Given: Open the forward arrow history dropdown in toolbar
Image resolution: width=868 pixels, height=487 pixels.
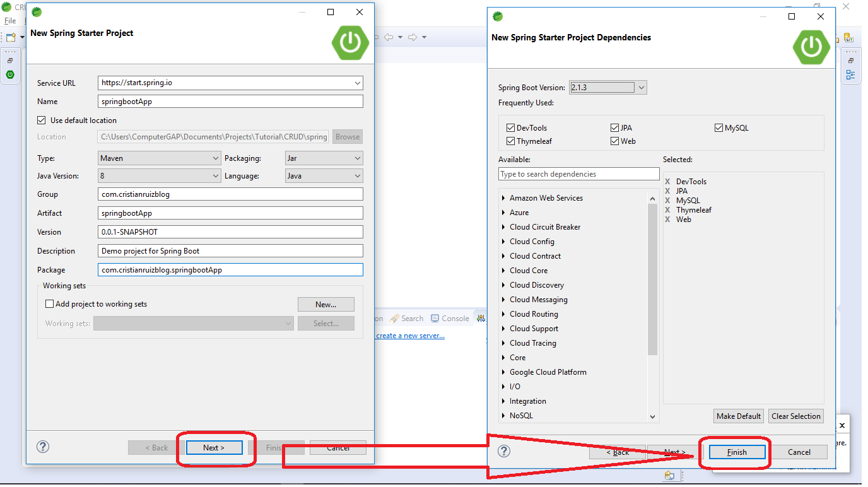Looking at the screenshot, I should pos(424,37).
